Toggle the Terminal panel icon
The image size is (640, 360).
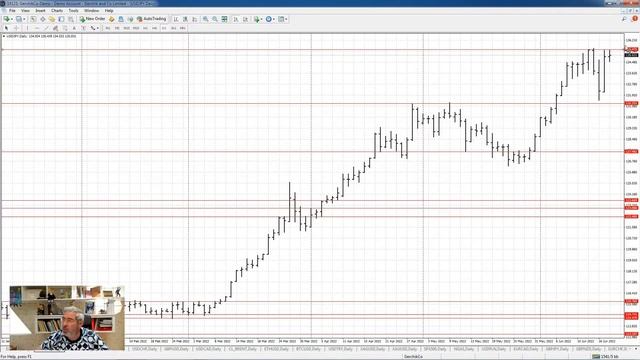(x=61, y=19)
